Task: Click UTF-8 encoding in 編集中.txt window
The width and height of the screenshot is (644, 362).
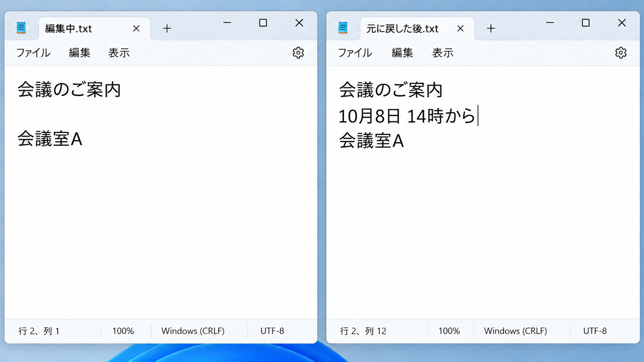Action: click(272, 331)
